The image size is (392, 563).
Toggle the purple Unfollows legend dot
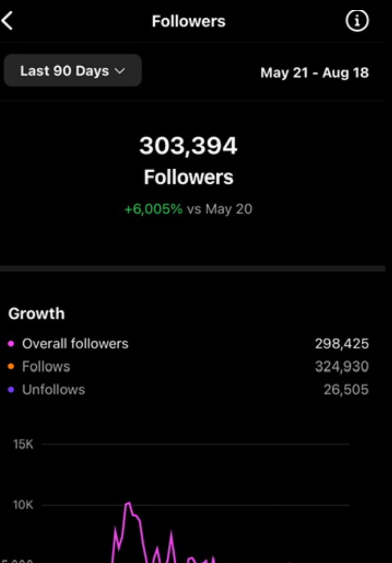pyautogui.click(x=11, y=389)
